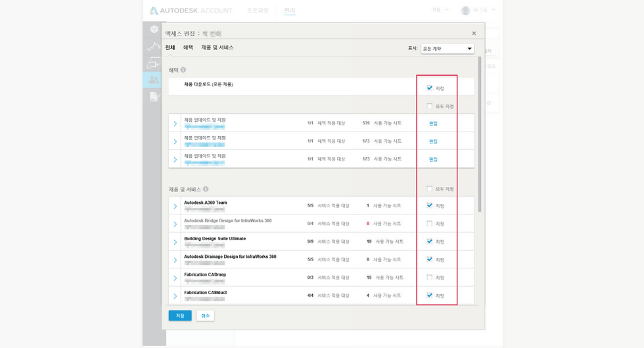Image resolution: width=644 pixels, height=348 pixels.
Task: Open the products cube icon in the sidebar
Action: (154, 29)
